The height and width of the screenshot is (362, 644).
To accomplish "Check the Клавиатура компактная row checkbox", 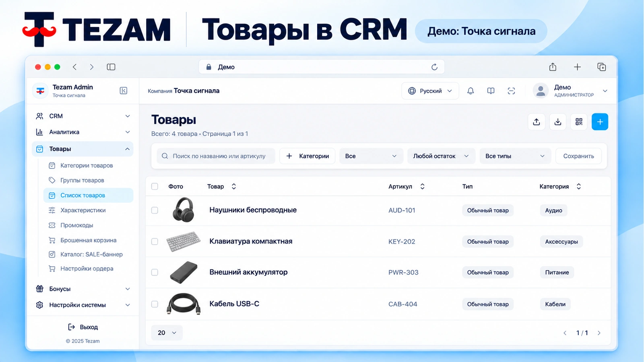I will (155, 241).
